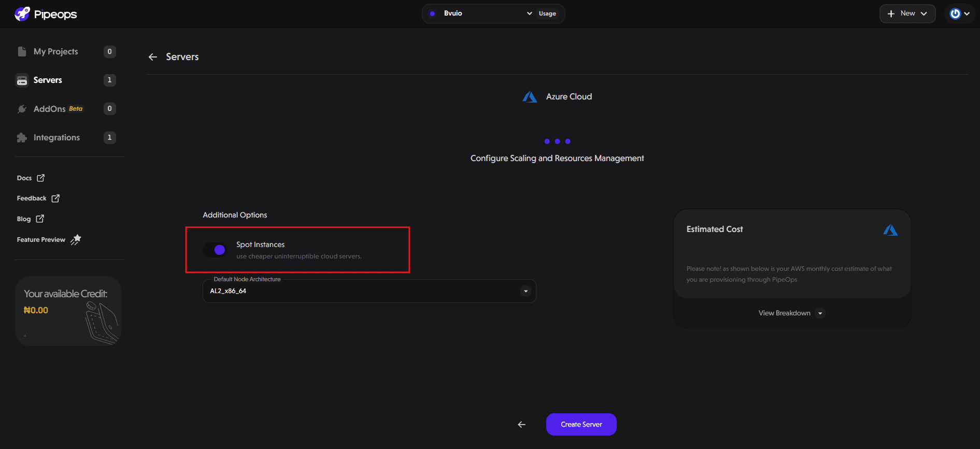
Task: Click the Estimated Cost heading
Action: (714, 229)
